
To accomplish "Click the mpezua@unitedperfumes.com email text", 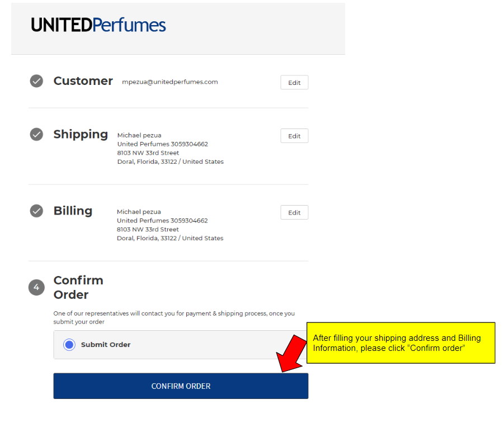I will 170,82.
